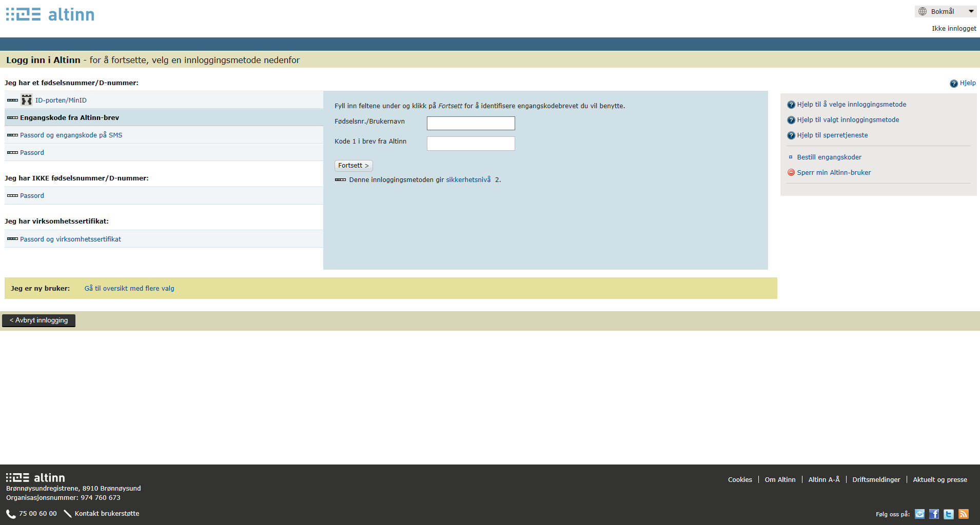
Task: Open Hjelp til valgt innloggingsmetode
Action: coord(848,120)
